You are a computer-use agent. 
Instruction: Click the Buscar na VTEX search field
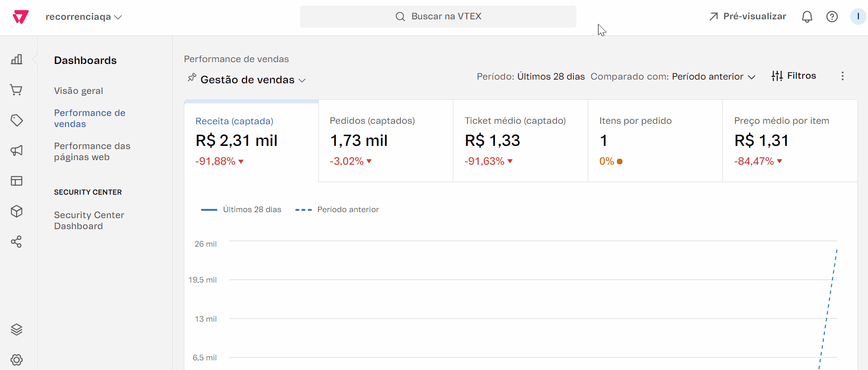pos(438,17)
